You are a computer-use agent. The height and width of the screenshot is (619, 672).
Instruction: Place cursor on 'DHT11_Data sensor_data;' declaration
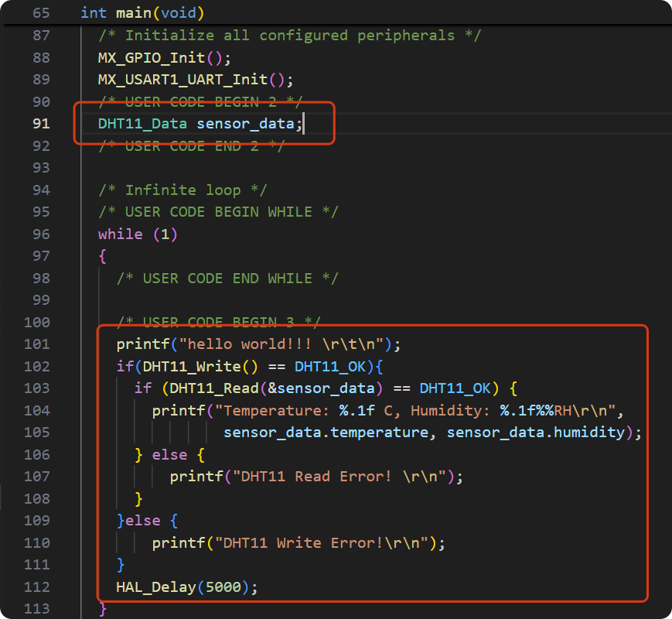click(200, 124)
